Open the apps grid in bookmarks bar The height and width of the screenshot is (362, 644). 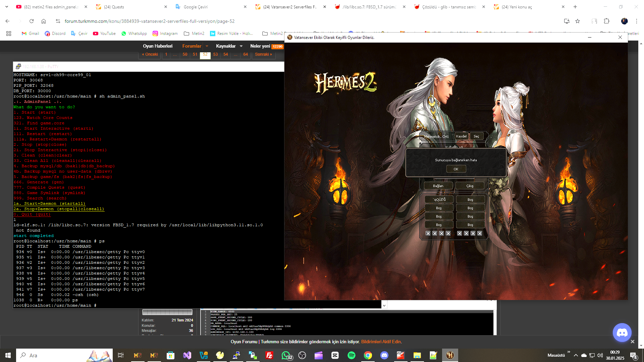click(x=9, y=34)
